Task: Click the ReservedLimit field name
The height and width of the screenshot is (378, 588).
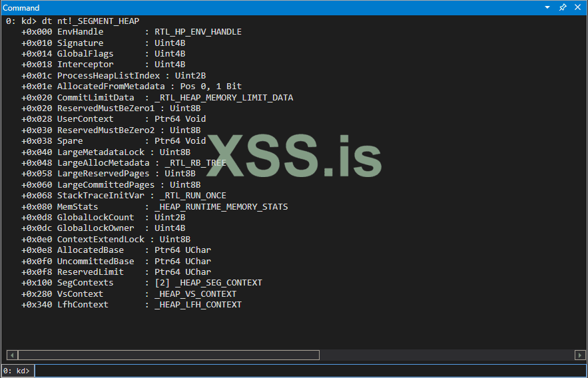Action: pos(91,272)
